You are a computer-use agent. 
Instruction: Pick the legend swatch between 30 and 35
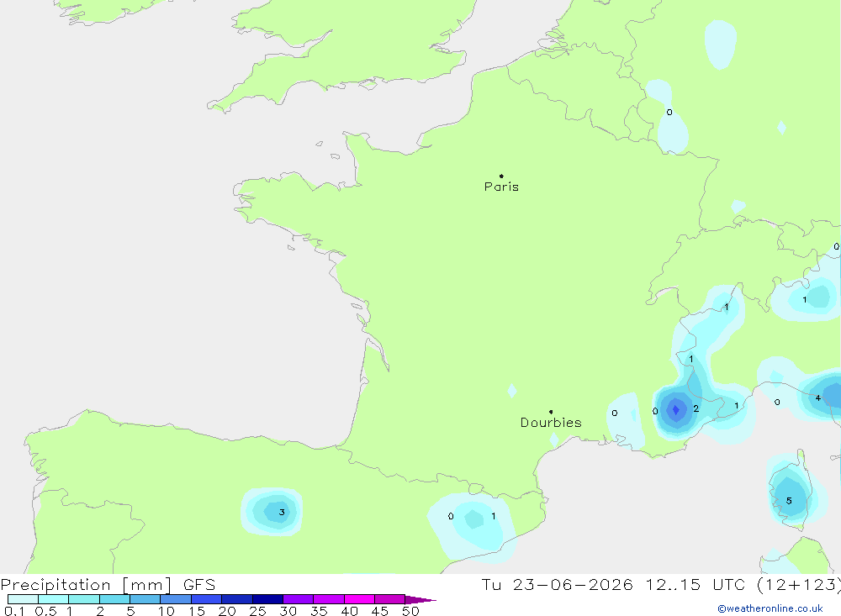[299, 599]
